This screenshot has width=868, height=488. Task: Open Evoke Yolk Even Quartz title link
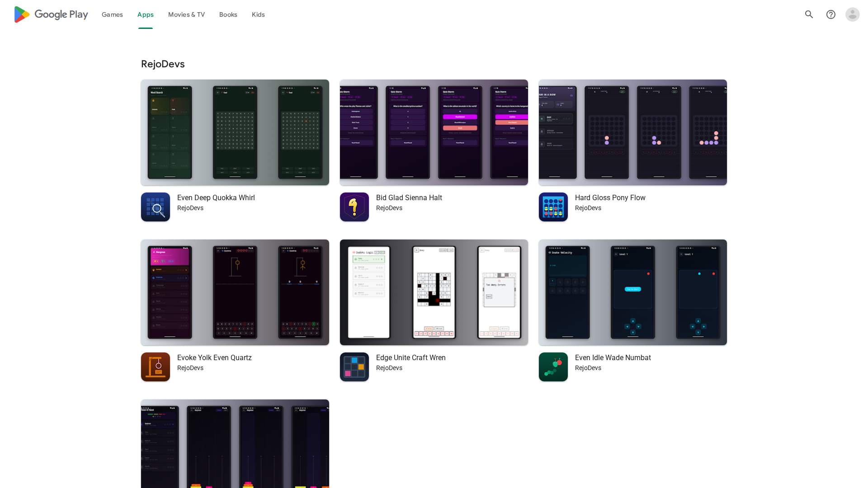[x=214, y=358]
